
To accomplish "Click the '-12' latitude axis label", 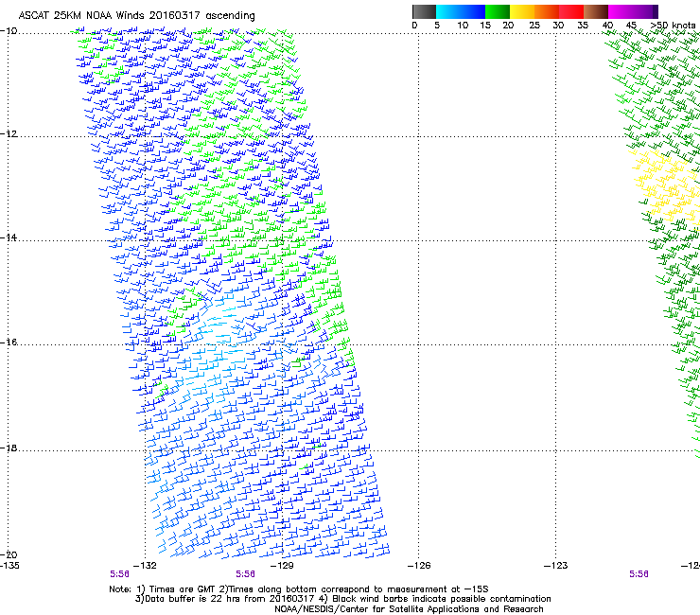I will [9, 134].
